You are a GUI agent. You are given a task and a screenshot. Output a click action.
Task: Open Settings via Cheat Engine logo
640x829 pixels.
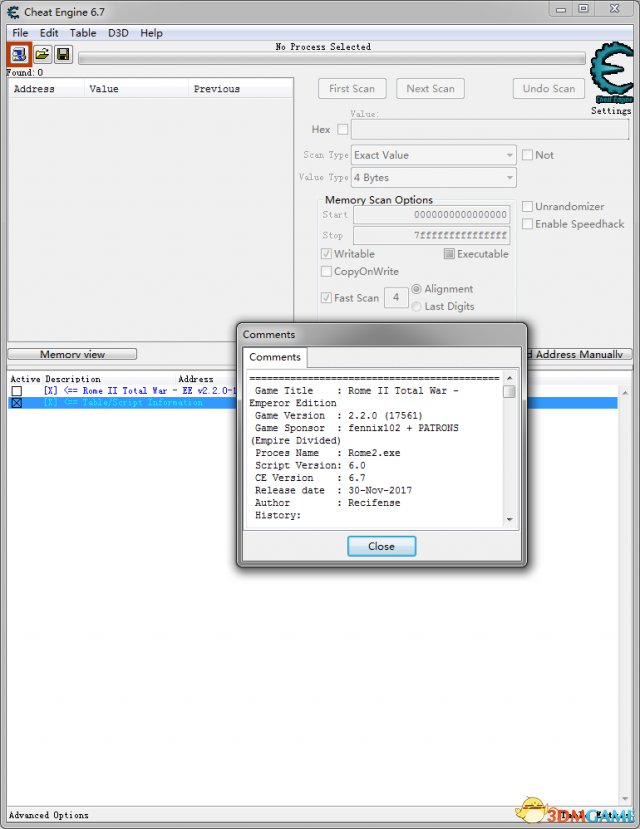tap(611, 72)
